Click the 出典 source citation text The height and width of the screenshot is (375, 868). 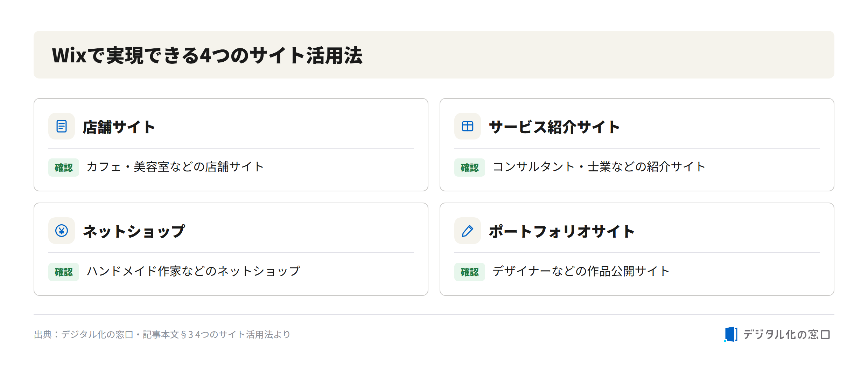point(162,334)
